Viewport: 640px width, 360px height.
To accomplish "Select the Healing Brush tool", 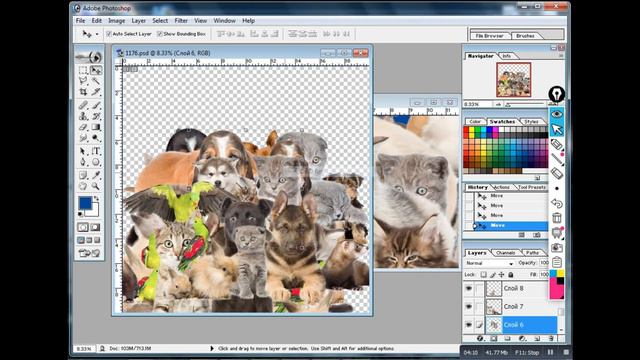I will point(83,105).
